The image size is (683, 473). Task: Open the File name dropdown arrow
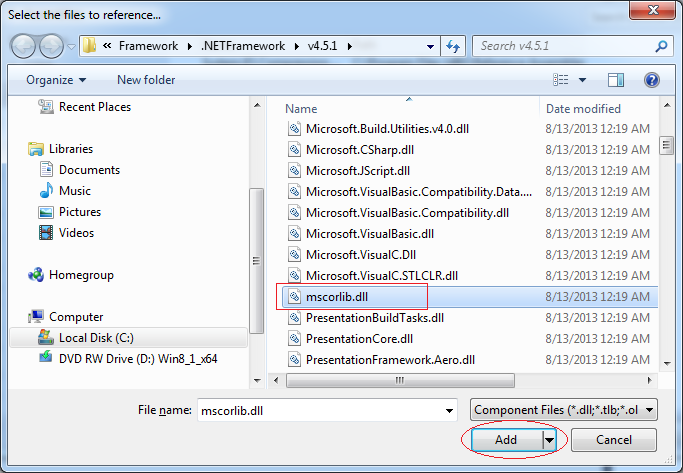(x=449, y=410)
